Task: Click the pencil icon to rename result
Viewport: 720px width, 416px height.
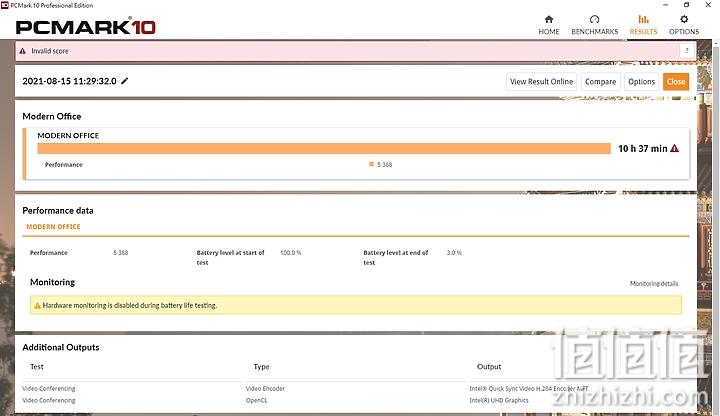Action: [124, 81]
